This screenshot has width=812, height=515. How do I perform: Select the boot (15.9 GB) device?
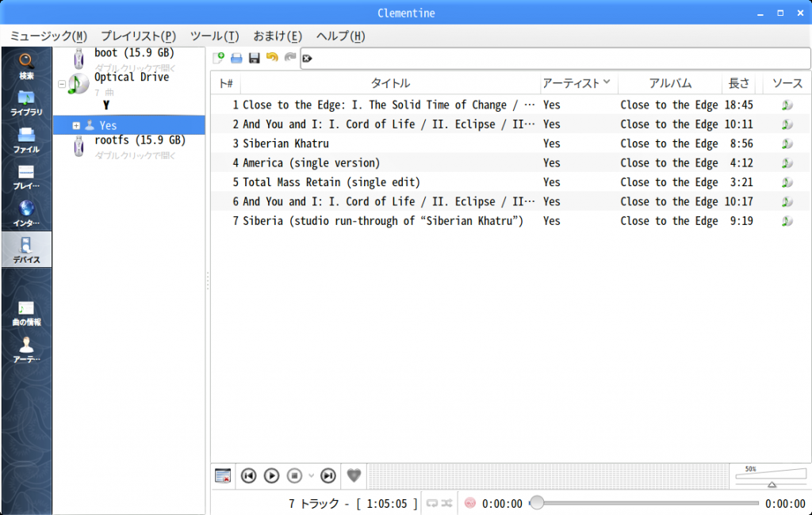tap(134, 53)
